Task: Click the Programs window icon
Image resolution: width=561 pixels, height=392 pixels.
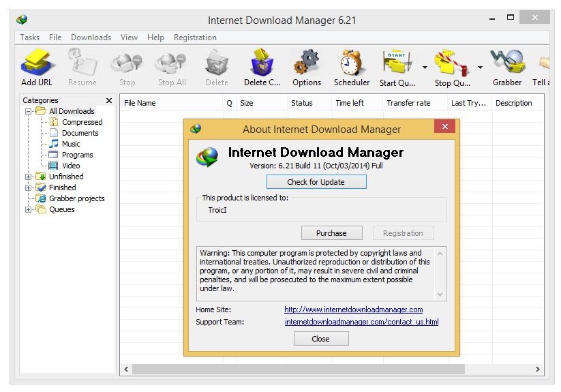Action: (x=53, y=155)
